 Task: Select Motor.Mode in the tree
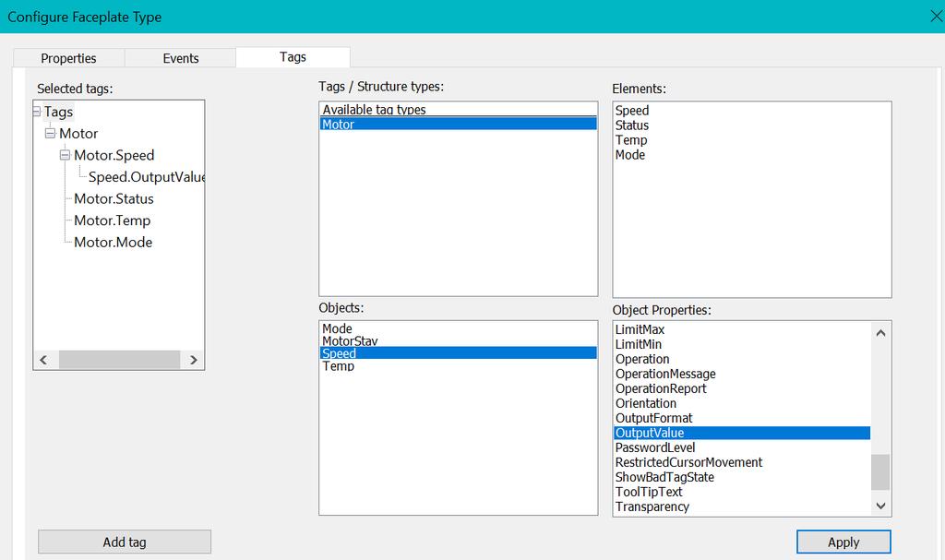(114, 242)
